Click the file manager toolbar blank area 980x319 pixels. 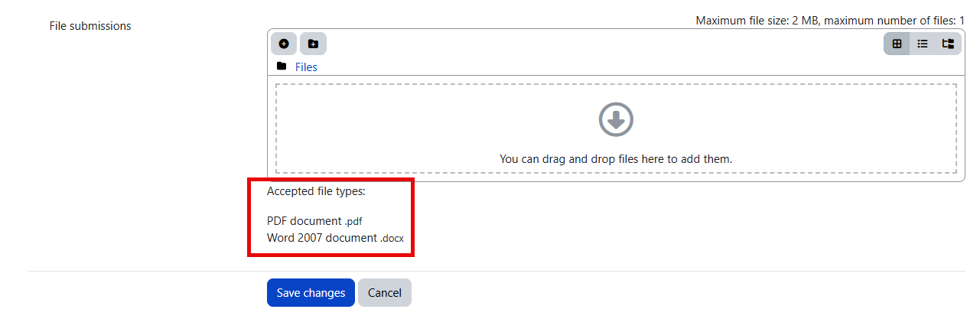[597, 44]
